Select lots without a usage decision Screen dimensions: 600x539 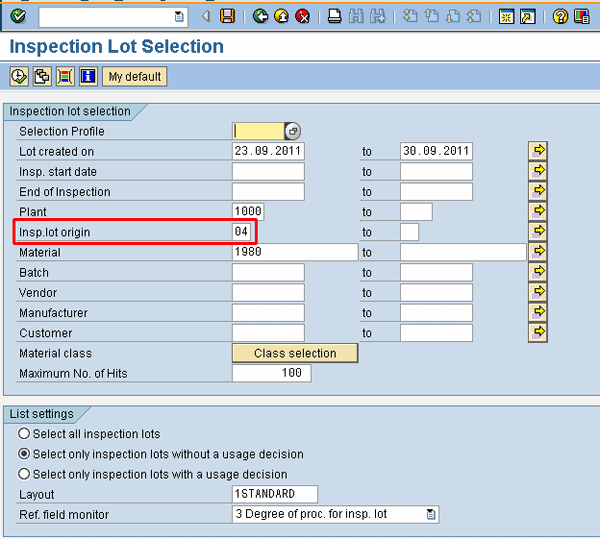(24, 454)
